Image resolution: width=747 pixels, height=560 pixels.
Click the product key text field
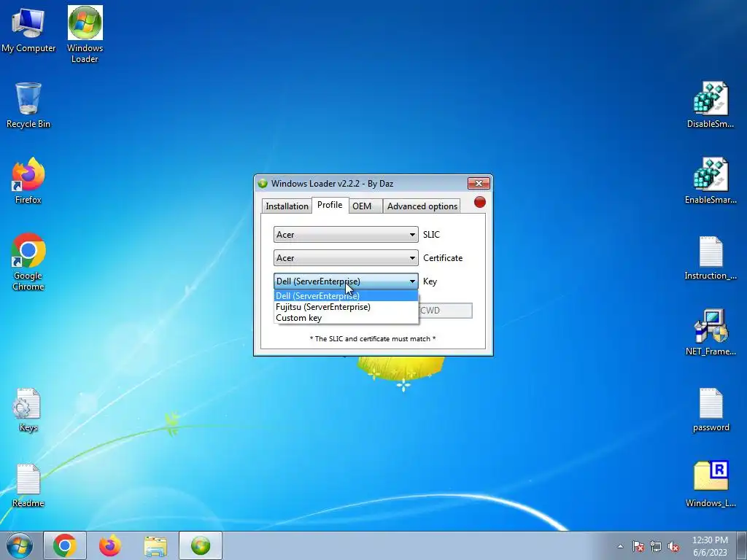coord(446,311)
